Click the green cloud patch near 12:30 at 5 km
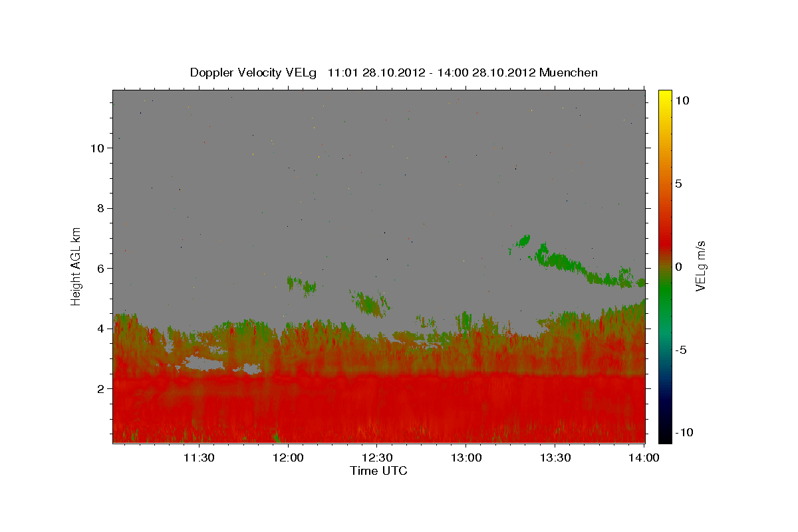The image size is (798, 532). tap(370, 303)
